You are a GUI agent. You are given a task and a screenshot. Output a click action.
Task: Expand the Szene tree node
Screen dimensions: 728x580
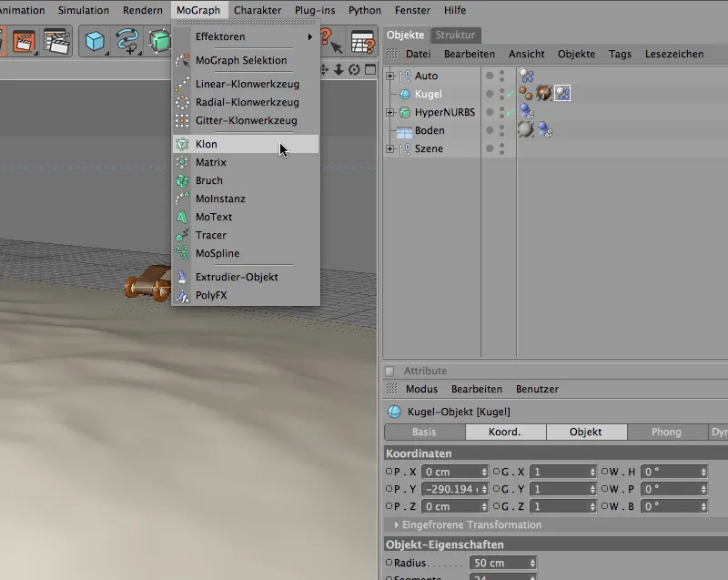(x=390, y=148)
